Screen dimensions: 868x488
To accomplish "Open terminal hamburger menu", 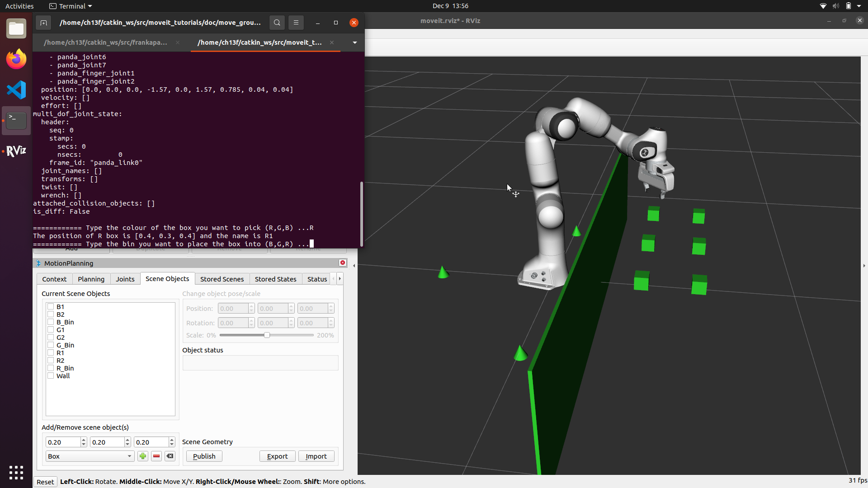I will 296,23.
